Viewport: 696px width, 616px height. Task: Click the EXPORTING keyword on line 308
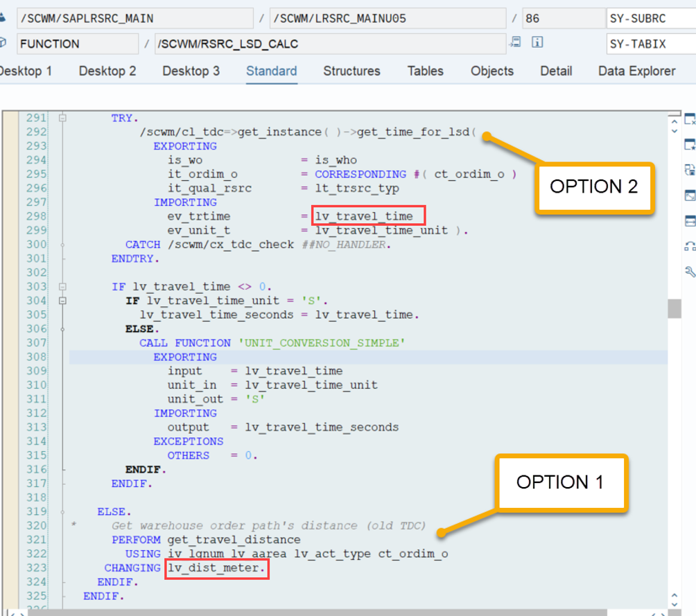pos(185,358)
